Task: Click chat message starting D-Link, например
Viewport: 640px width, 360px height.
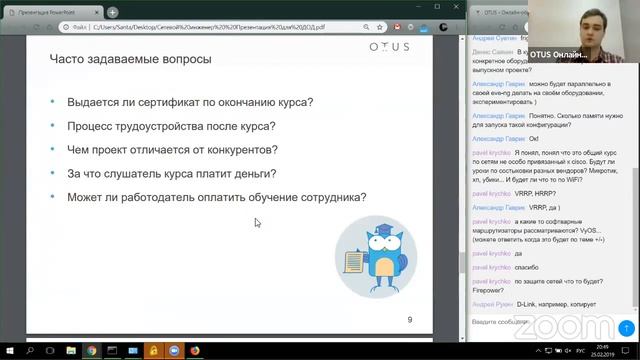Action: tap(556, 304)
